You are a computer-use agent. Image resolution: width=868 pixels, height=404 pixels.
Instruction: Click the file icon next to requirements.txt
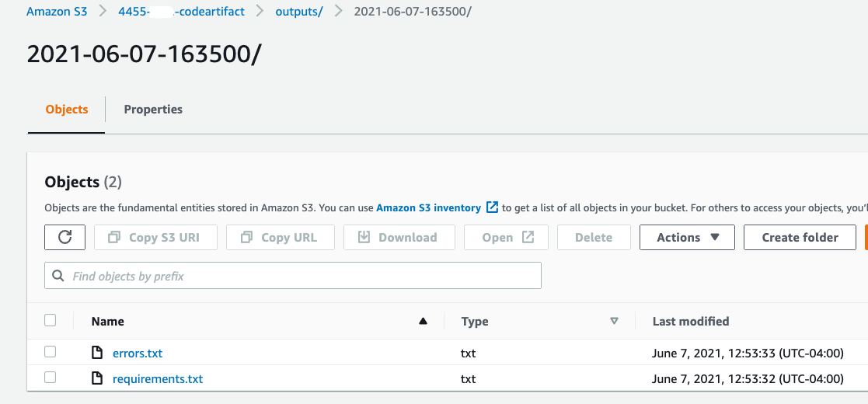pyautogui.click(x=97, y=378)
